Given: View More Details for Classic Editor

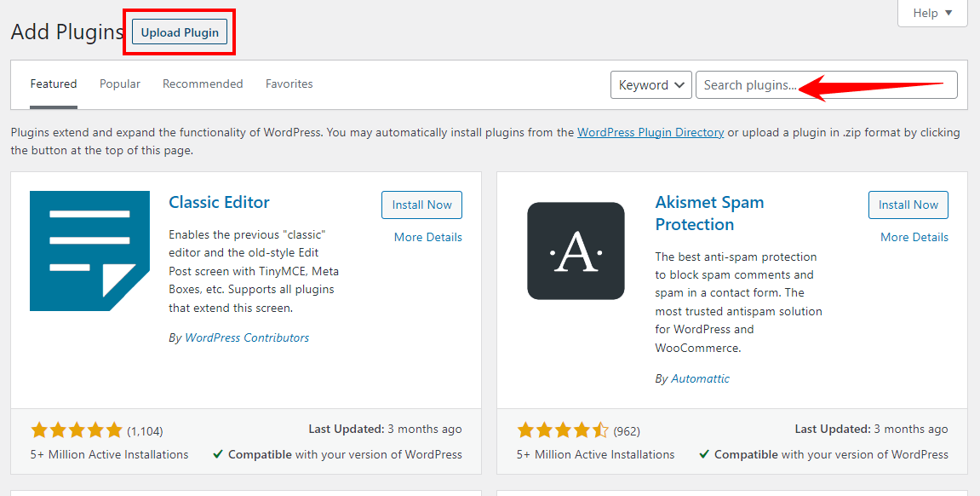Looking at the screenshot, I should tap(427, 238).
